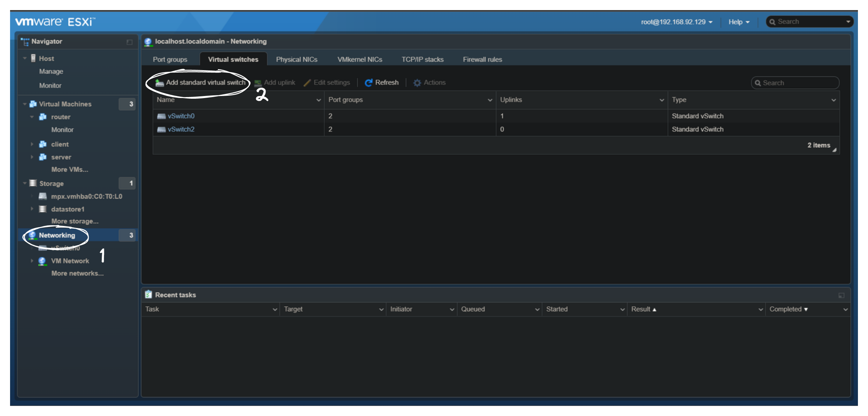Click More networks... in Navigator

[78, 273]
